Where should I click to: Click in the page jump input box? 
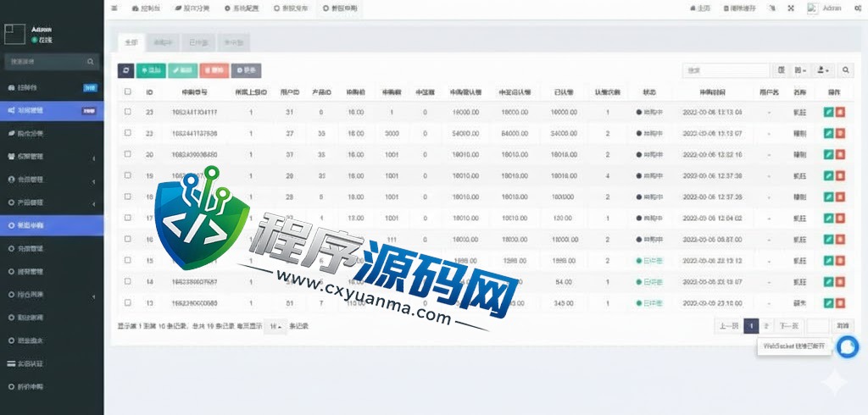click(x=818, y=326)
